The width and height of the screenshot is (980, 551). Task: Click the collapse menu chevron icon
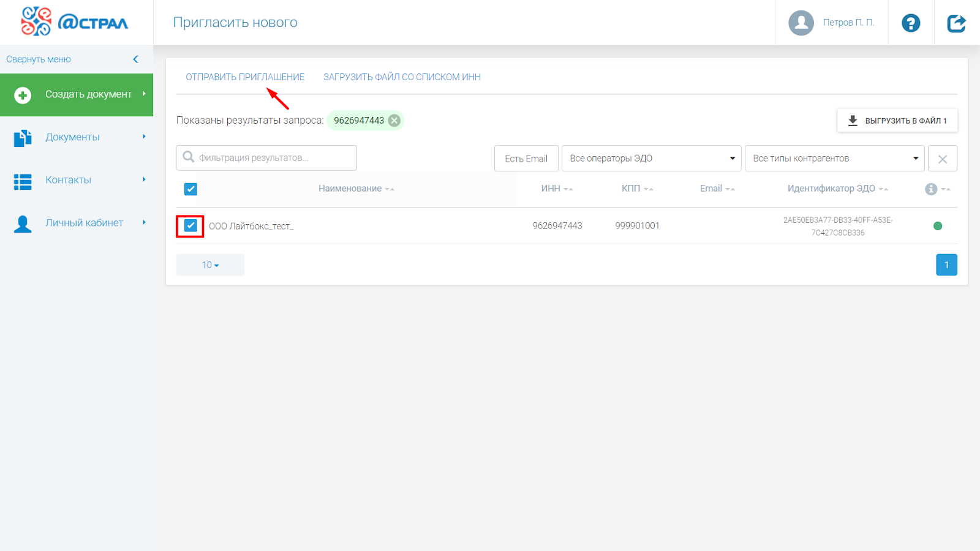135,59
